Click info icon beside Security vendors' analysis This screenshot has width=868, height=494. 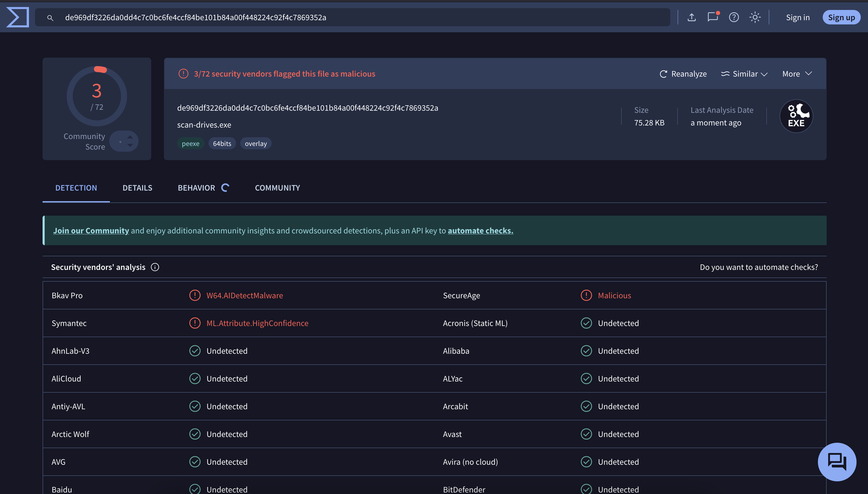155,267
